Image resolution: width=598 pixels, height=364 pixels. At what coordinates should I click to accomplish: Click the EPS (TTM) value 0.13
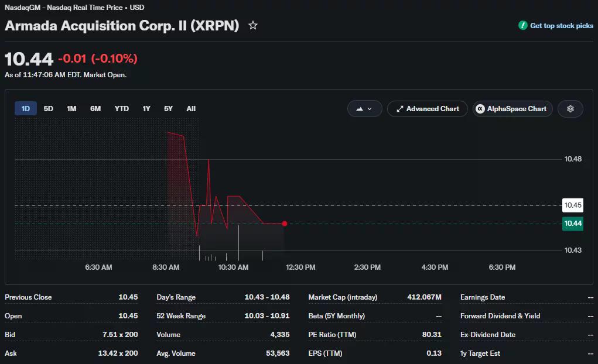coord(433,353)
